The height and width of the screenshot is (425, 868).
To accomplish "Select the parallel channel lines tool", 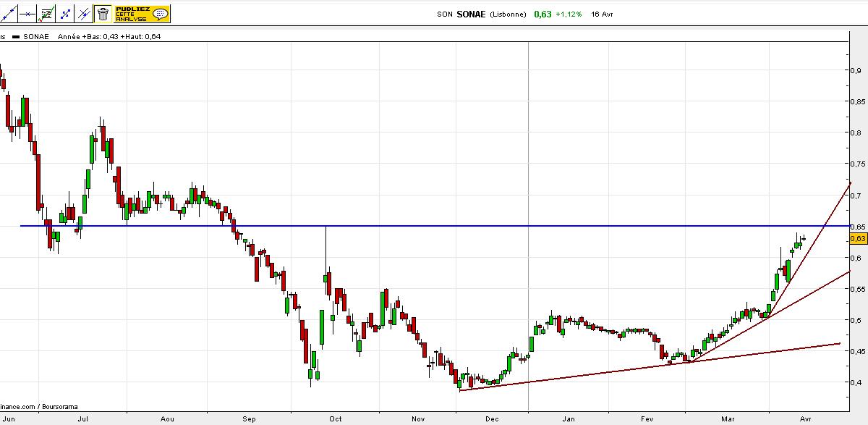I will [x=84, y=14].
